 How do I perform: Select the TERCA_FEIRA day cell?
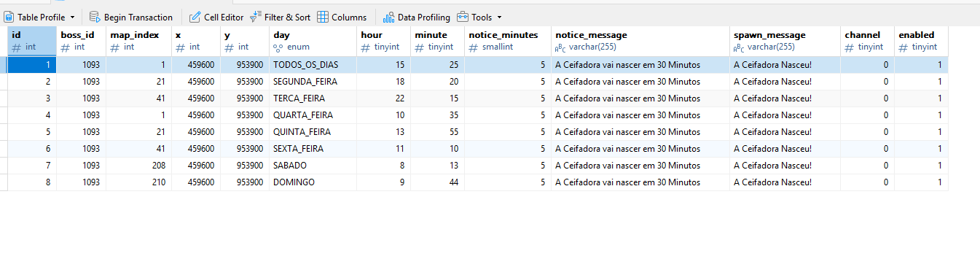tap(313, 98)
